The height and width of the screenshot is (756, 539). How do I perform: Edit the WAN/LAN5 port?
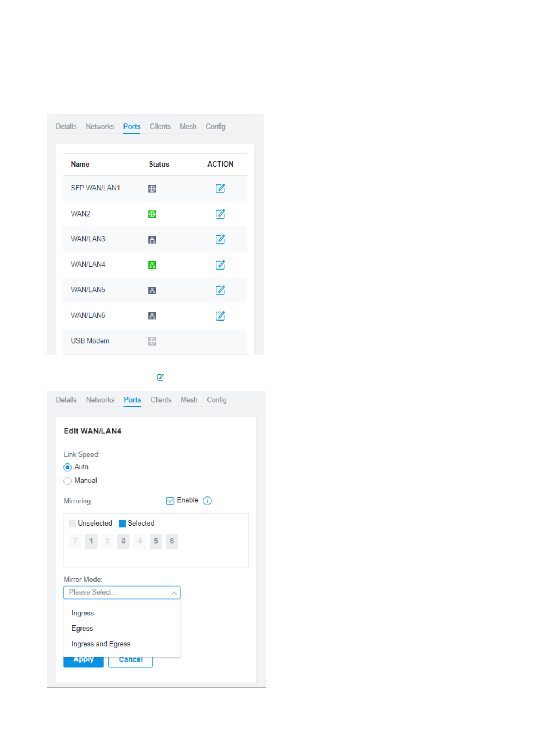pos(220,290)
